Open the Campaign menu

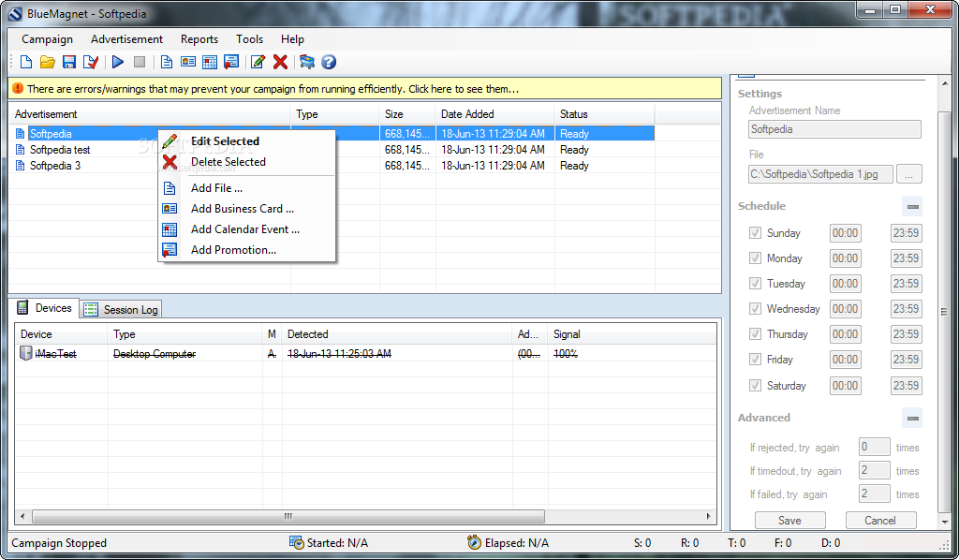[47, 39]
